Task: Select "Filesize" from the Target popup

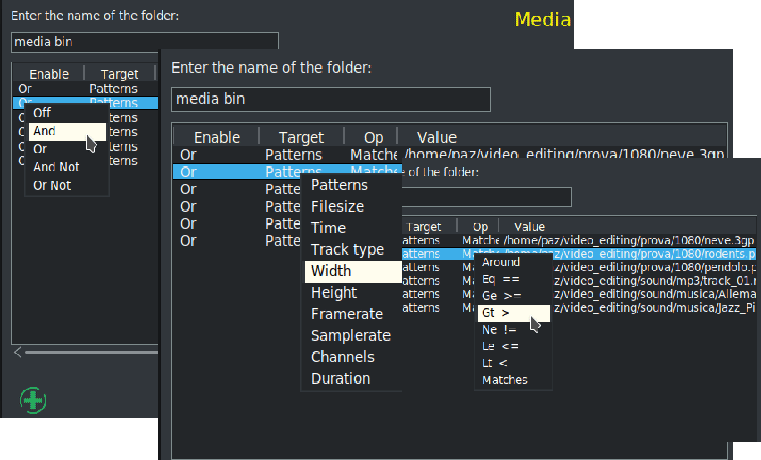Action: (337, 207)
